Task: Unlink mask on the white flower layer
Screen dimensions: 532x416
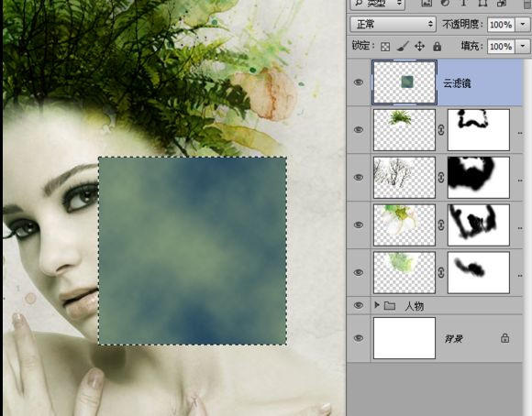Action: [x=441, y=225]
